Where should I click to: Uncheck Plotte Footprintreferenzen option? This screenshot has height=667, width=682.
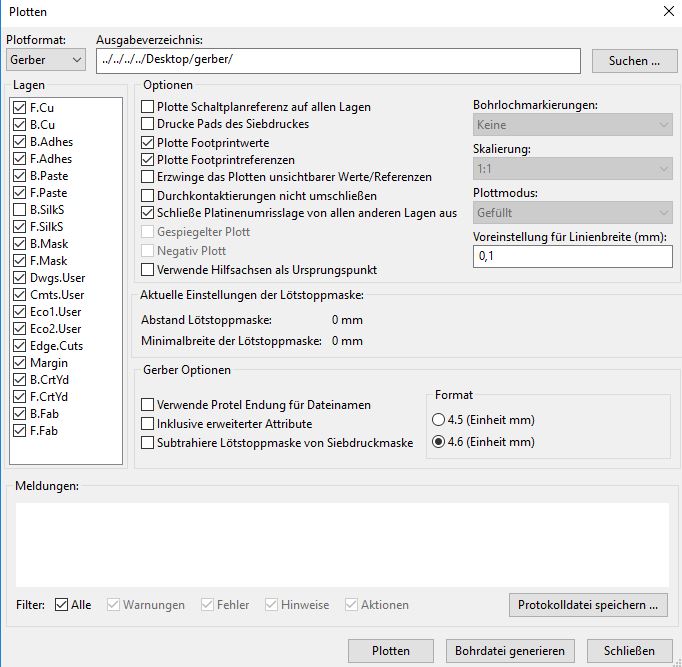(x=147, y=160)
